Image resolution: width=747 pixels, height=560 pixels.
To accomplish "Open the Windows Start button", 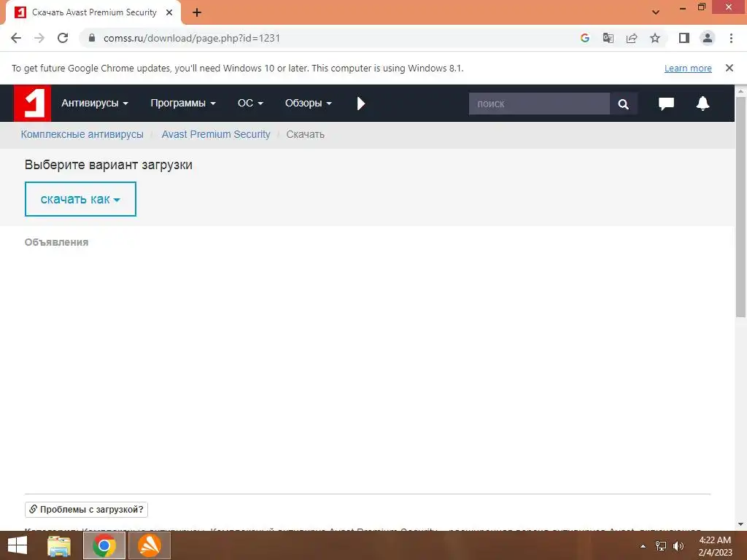I will click(x=18, y=545).
